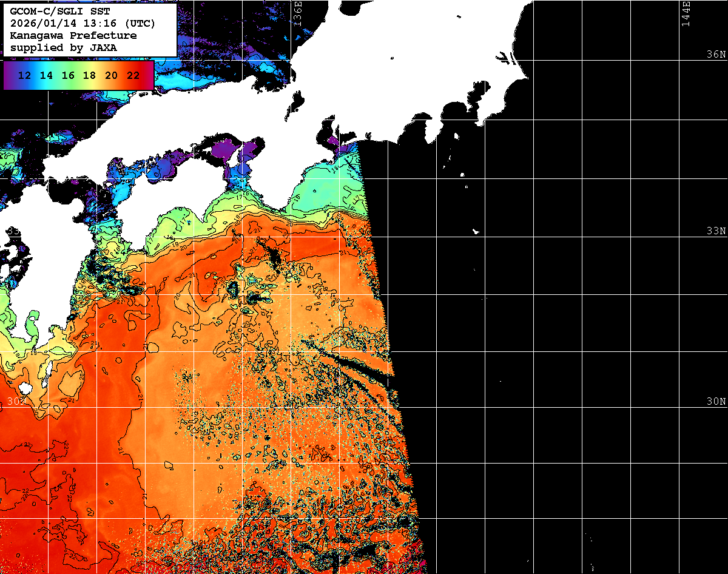The image size is (728, 574).
Task: Click the 136E longitude label
Action: tap(297, 13)
